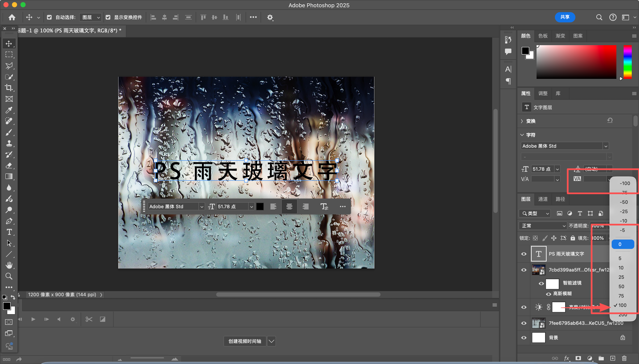The width and height of the screenshot is (639, 364).
Task: Click the black text color swatch in floating bar
Action: click(260, 207)
